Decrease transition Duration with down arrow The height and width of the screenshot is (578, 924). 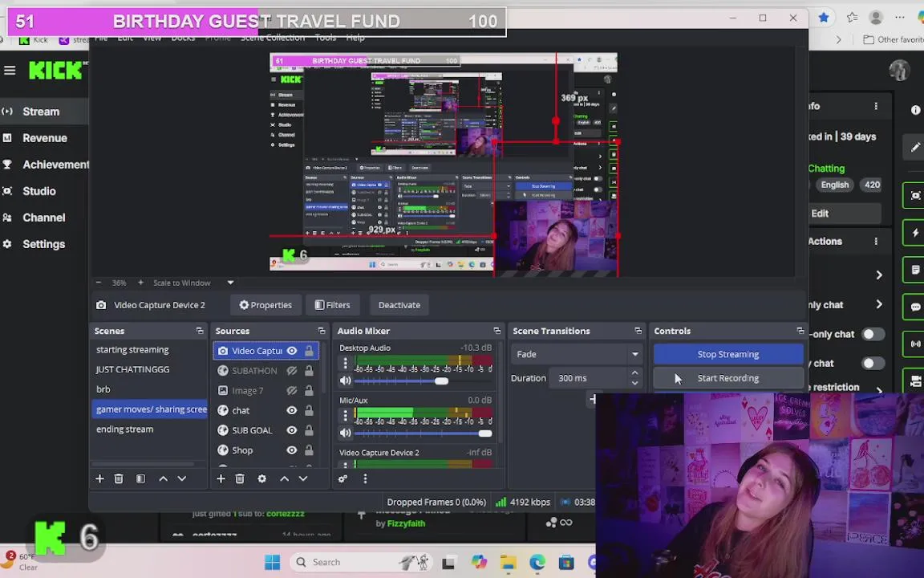click(634, 383)
